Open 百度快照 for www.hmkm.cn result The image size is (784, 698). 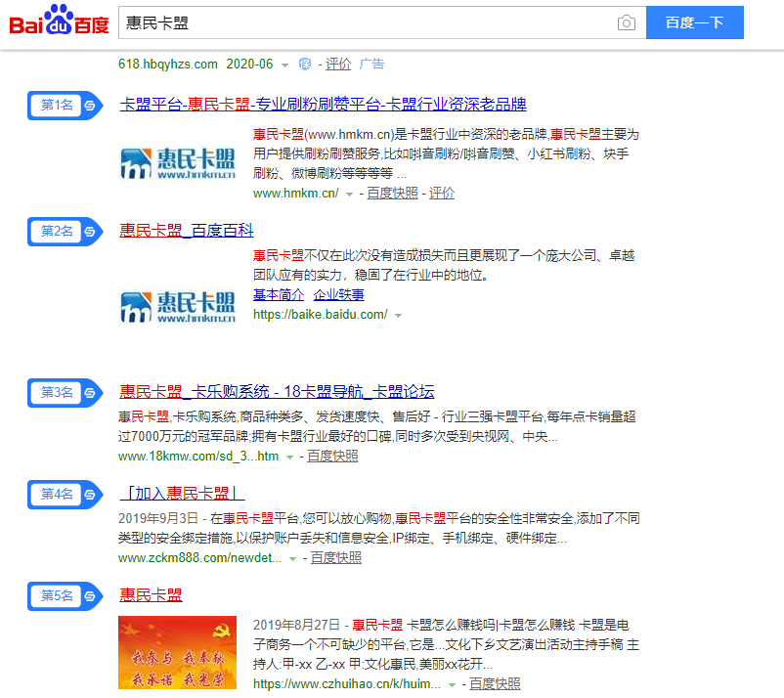[393, 193]
